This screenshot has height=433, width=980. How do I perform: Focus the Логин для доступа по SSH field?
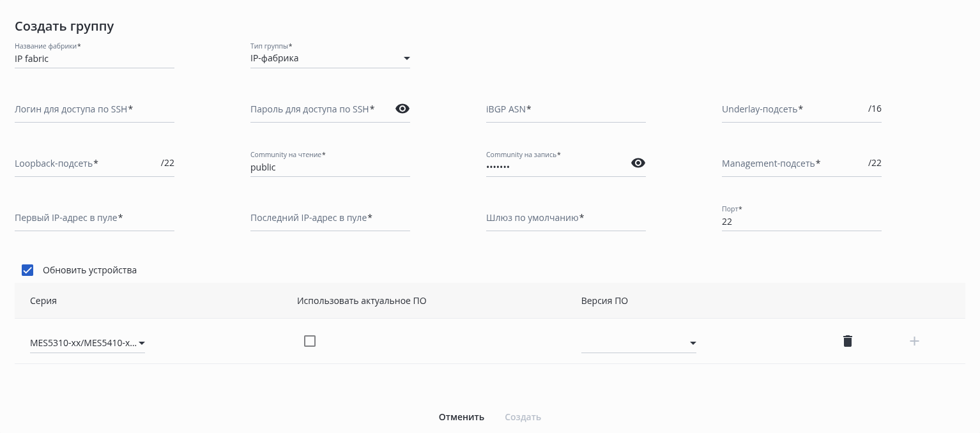pyautogui.click(x=94, y=110)
